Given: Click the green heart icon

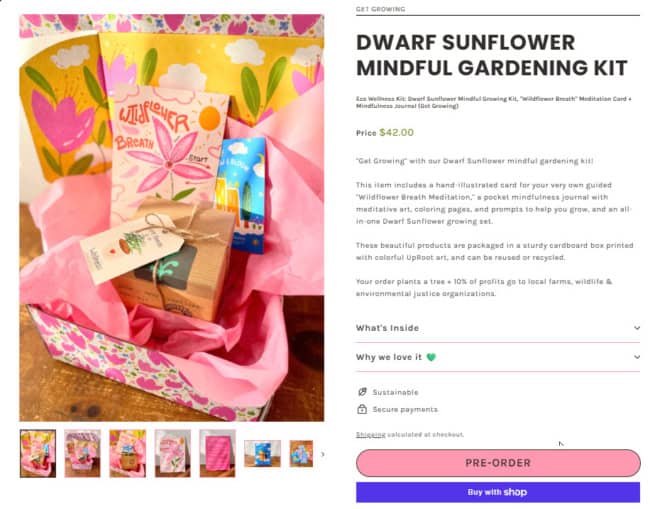Looking at the screenshot, I should pyautogui.click(x=431, y=357).
